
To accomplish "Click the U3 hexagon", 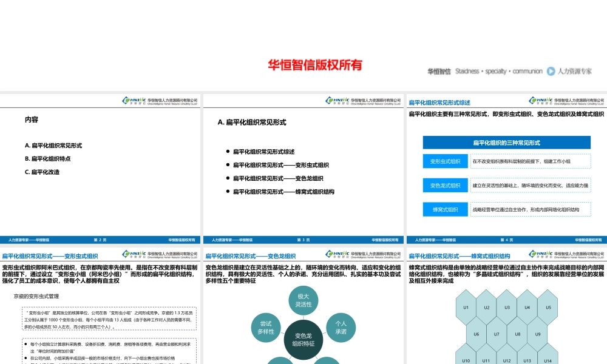I will click(x=507, y=308).
